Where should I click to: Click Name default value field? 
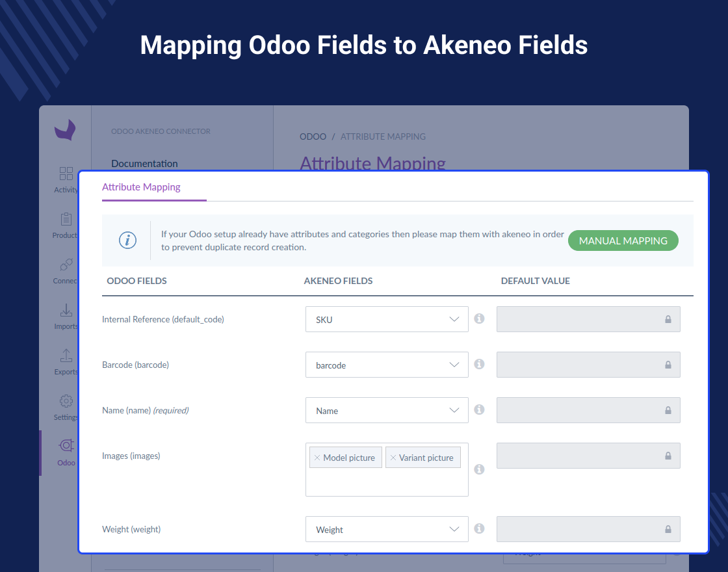[588, 410]
